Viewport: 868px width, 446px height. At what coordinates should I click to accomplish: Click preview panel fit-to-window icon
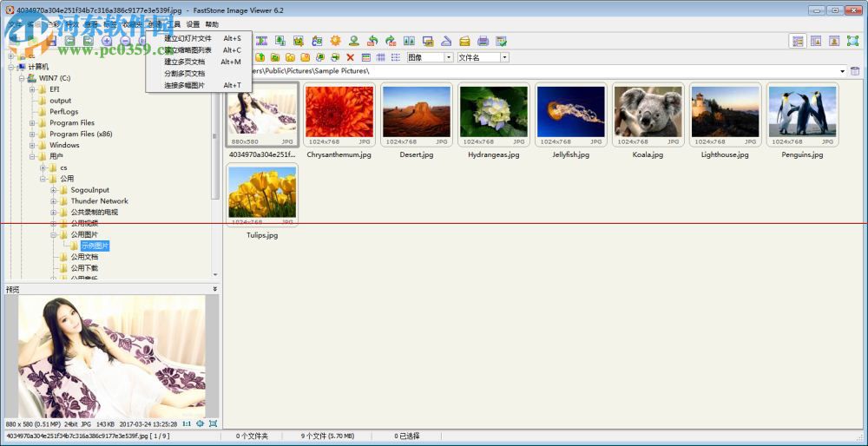[x=201, y=423]
